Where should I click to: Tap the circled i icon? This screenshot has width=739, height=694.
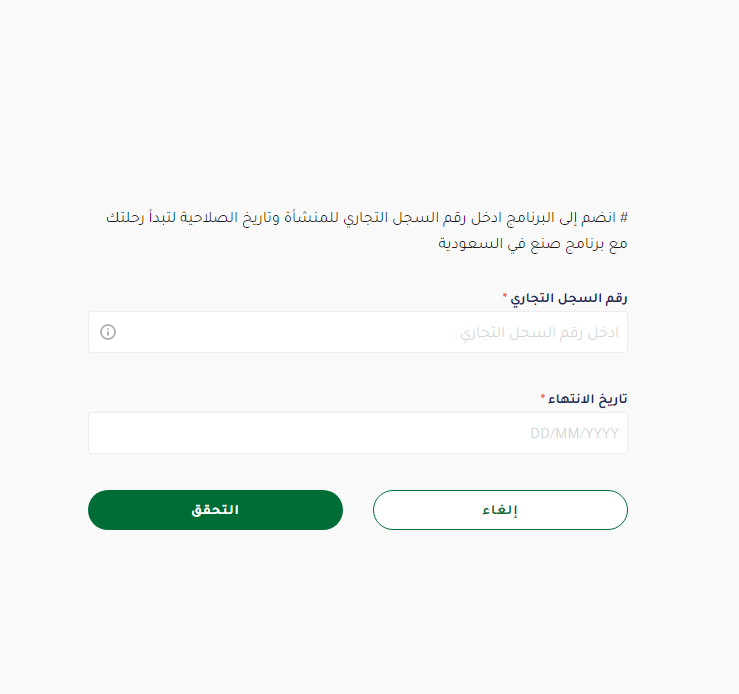[108, 332]
